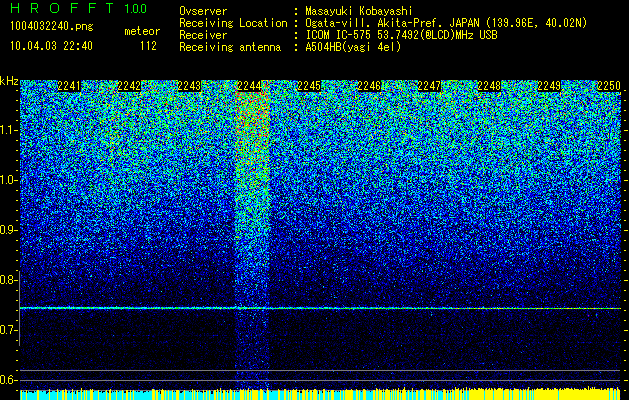Click the A504HB(yagi 4el) antenna text

coord(353,47)
